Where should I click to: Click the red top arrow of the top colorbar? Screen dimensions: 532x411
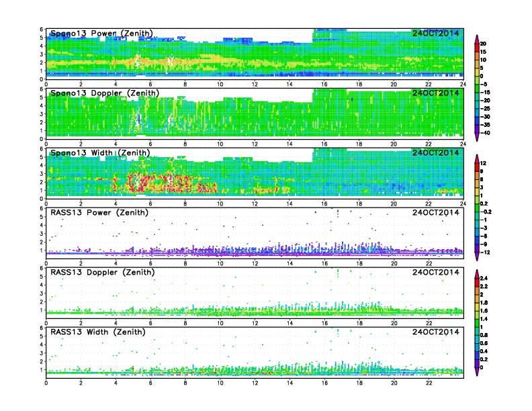(x=477, y=37)
